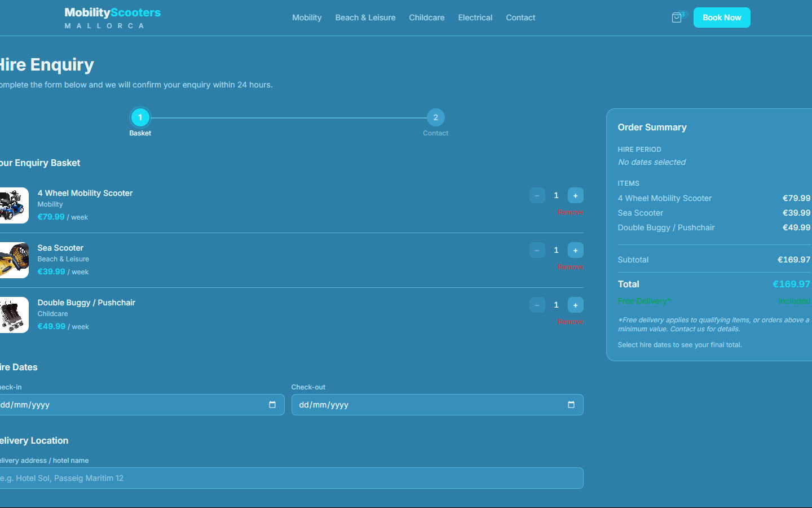Click the delivery address / hotel name field

pos(291,478)
